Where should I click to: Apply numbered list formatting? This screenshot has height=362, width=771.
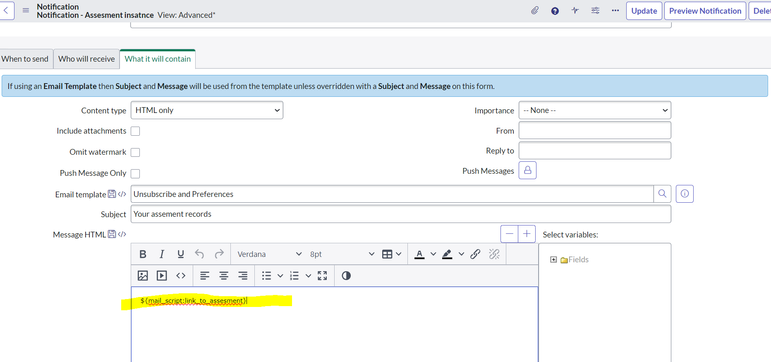(x=295, y=275)
